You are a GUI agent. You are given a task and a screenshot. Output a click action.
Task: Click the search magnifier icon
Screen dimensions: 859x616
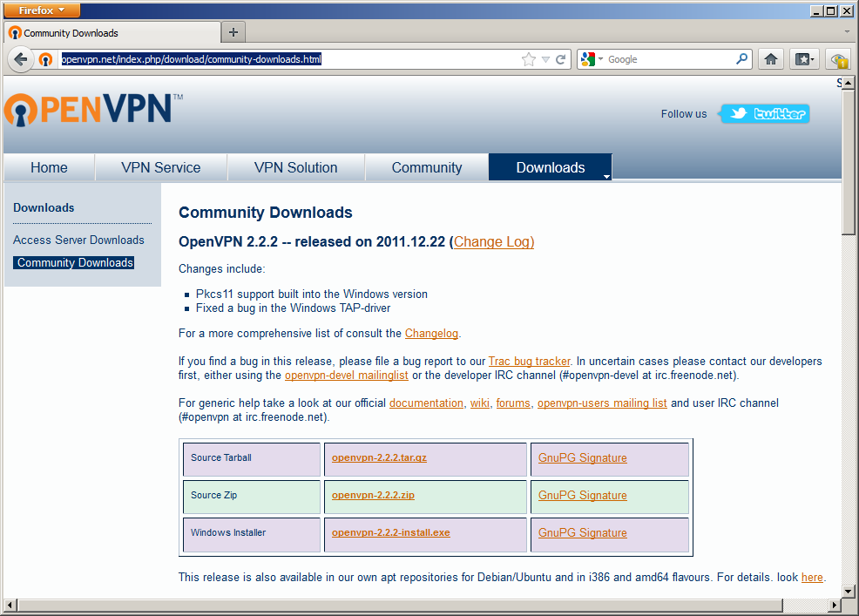(x=741, y=58)
